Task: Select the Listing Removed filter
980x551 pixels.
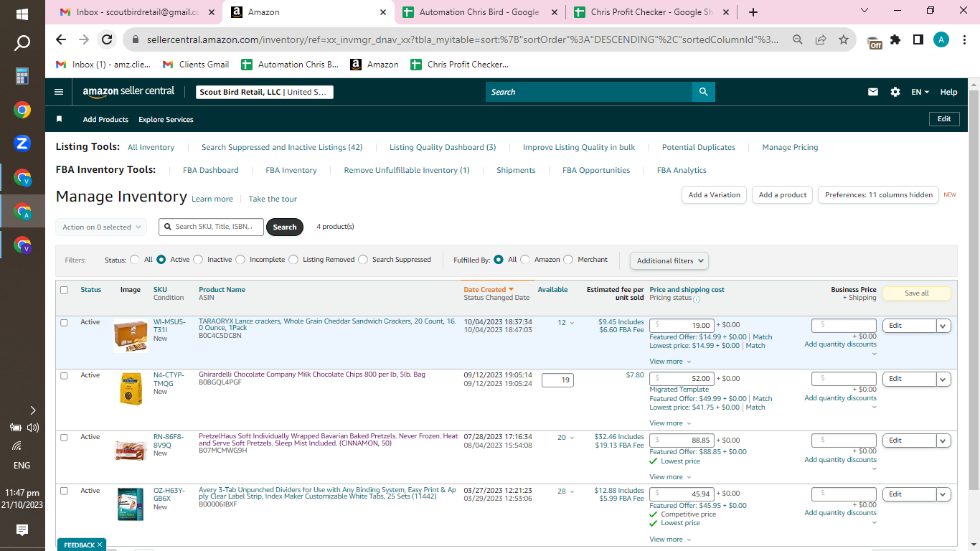Action: (x=293, y=260)
